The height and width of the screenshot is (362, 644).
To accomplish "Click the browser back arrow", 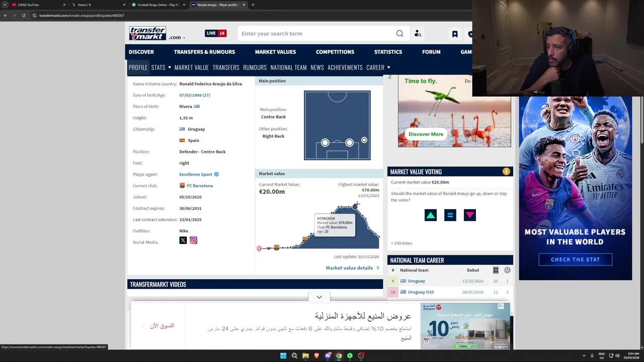I will coord(6,16).
